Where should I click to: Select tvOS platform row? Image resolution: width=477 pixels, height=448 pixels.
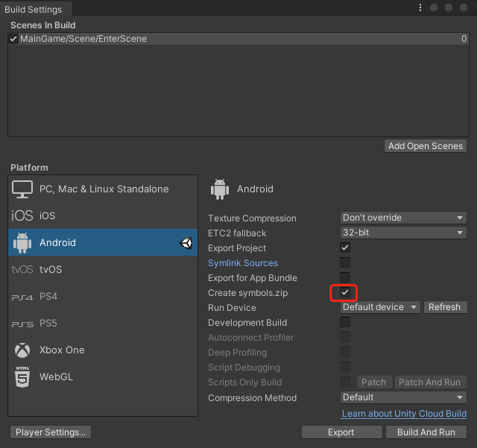pyautogui.click(x=103, y=269)
